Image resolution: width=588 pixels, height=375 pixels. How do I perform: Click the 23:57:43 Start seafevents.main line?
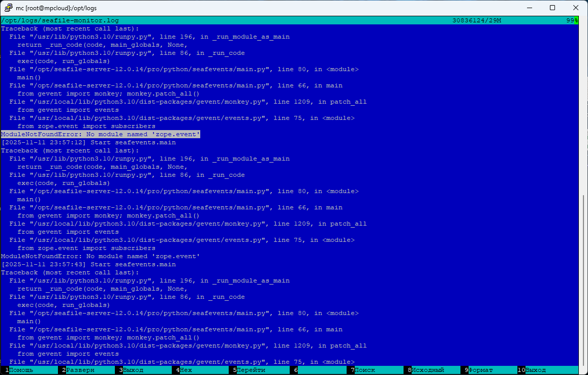click(88, 264)
